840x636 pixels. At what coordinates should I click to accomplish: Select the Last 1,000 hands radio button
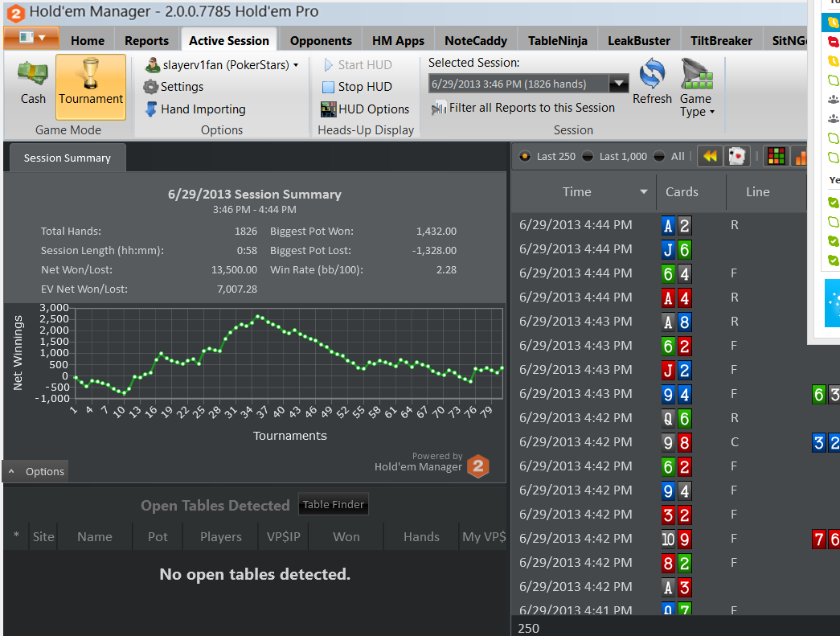[588, 157]
